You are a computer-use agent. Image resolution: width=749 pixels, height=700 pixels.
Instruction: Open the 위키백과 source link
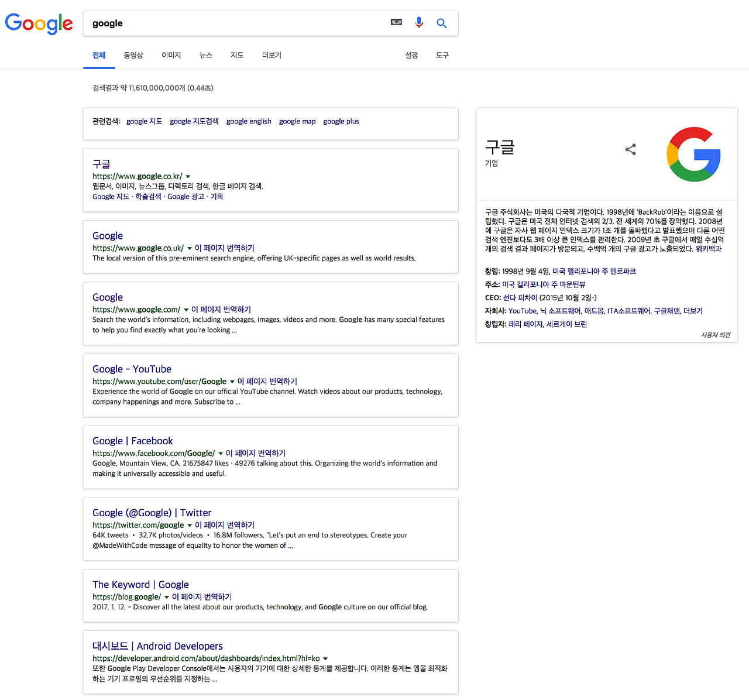[x=709, y=249]
